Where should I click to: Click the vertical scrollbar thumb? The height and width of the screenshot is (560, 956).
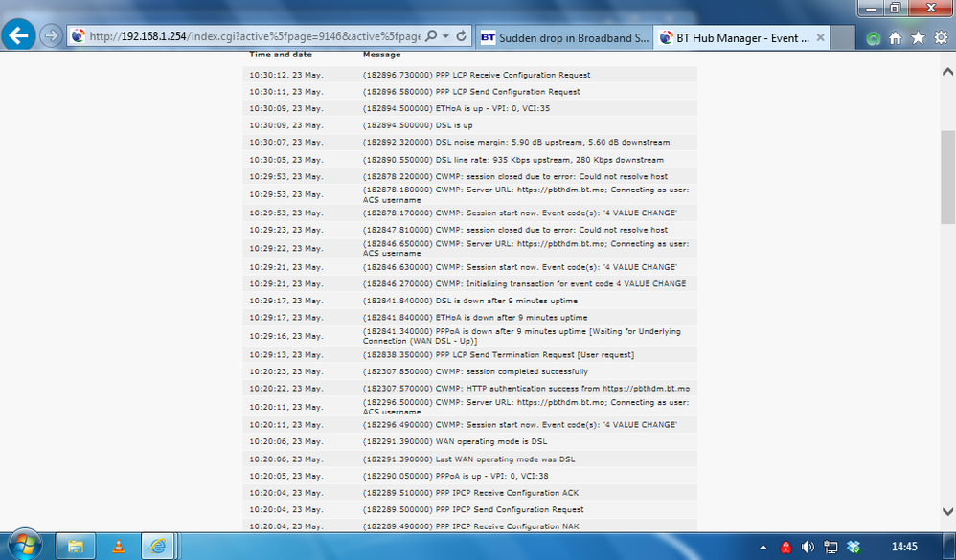click(947, 177)
